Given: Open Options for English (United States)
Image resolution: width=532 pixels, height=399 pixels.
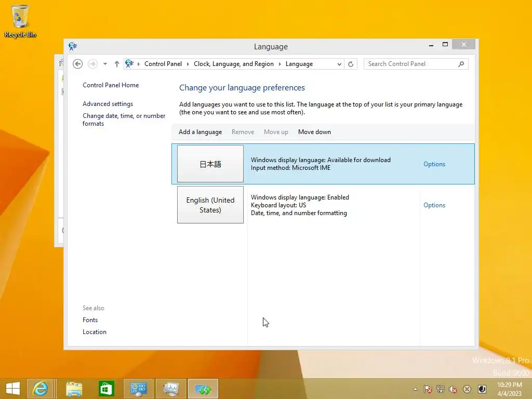Looking at the screenshot, I should (434, 205).
